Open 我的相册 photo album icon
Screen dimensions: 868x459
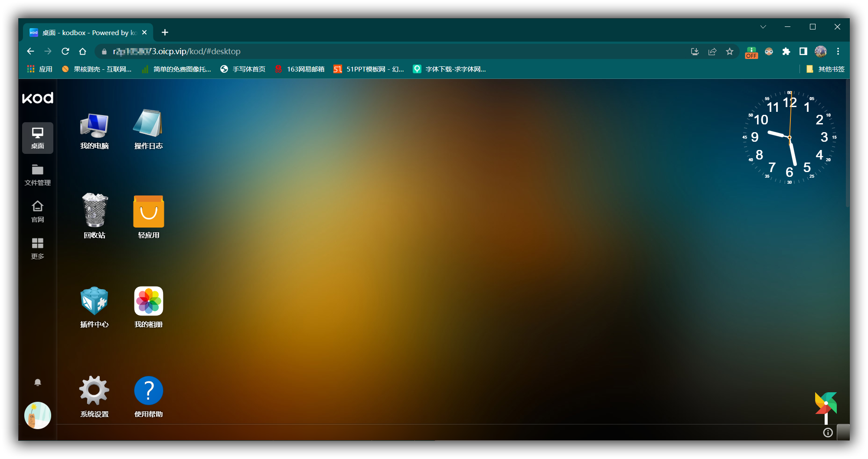point(148,307)
